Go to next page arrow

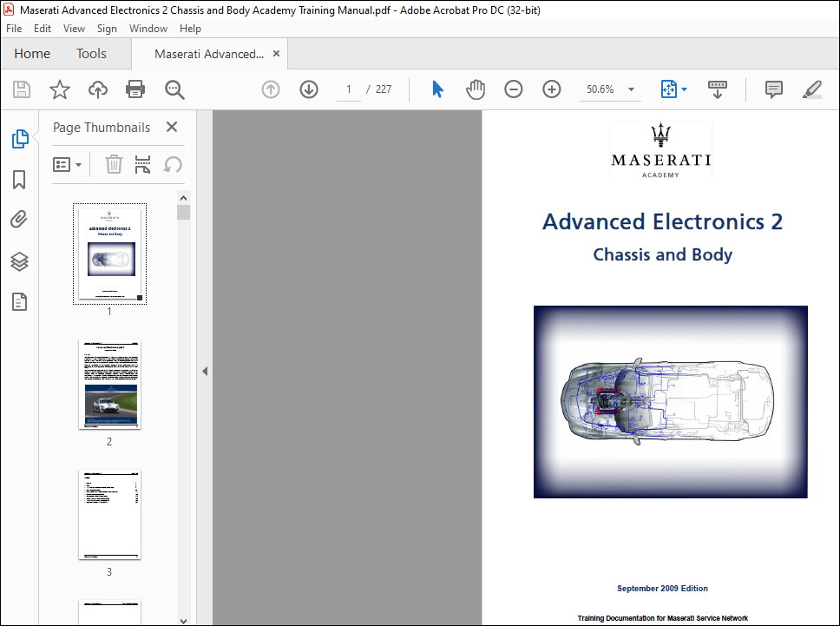click(309, 89)
